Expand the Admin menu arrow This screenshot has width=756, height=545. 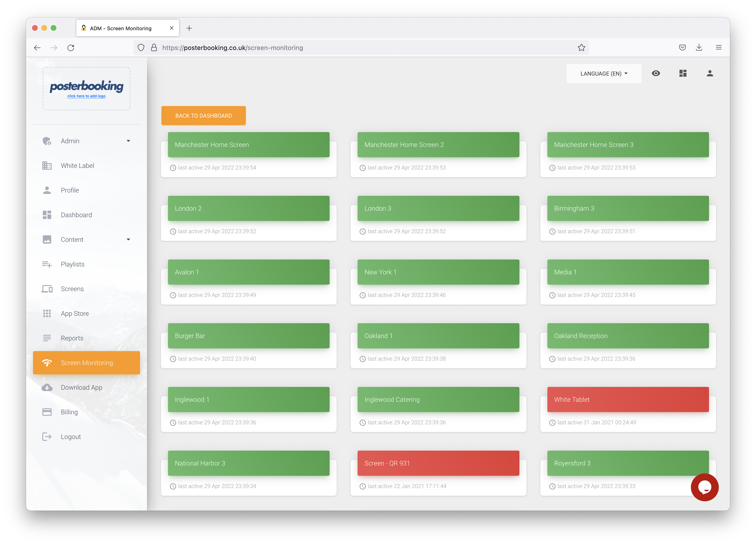(x=128, y=141)
